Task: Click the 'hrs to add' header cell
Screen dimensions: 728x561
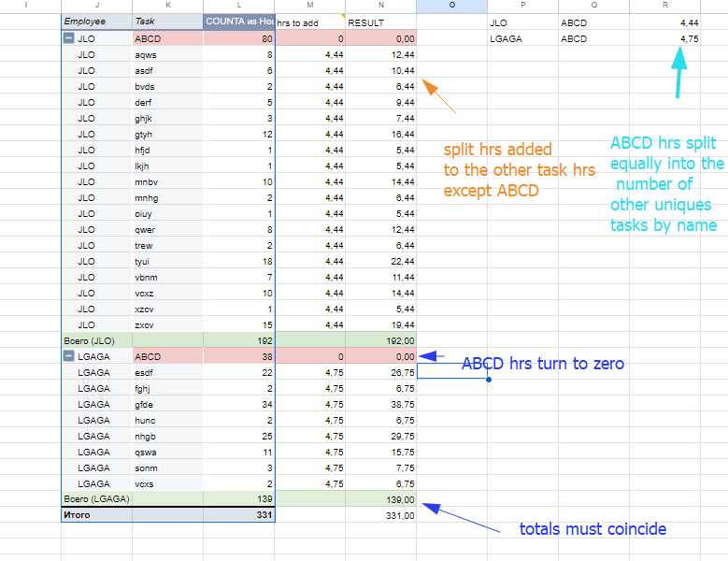Action: pos(310,22)
